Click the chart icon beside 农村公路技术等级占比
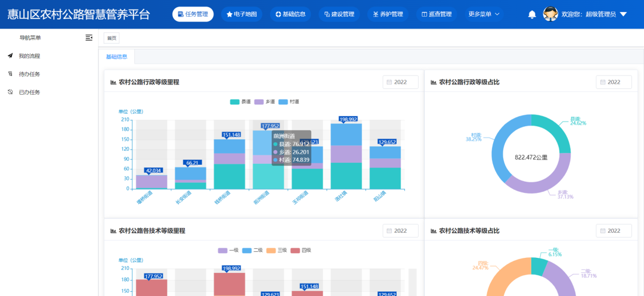Screen dimensions: 644x296 pyautogui.click(x=434, y=231)
